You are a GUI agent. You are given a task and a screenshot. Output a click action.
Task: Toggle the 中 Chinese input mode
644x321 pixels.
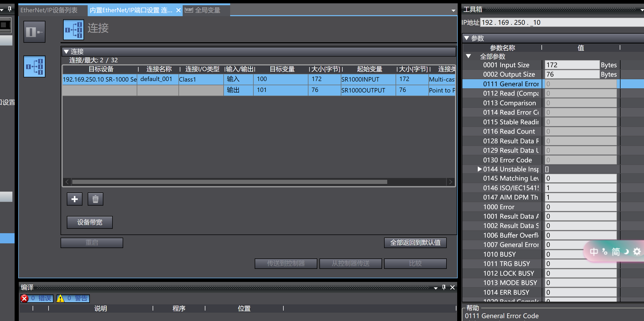coord(594,252)
